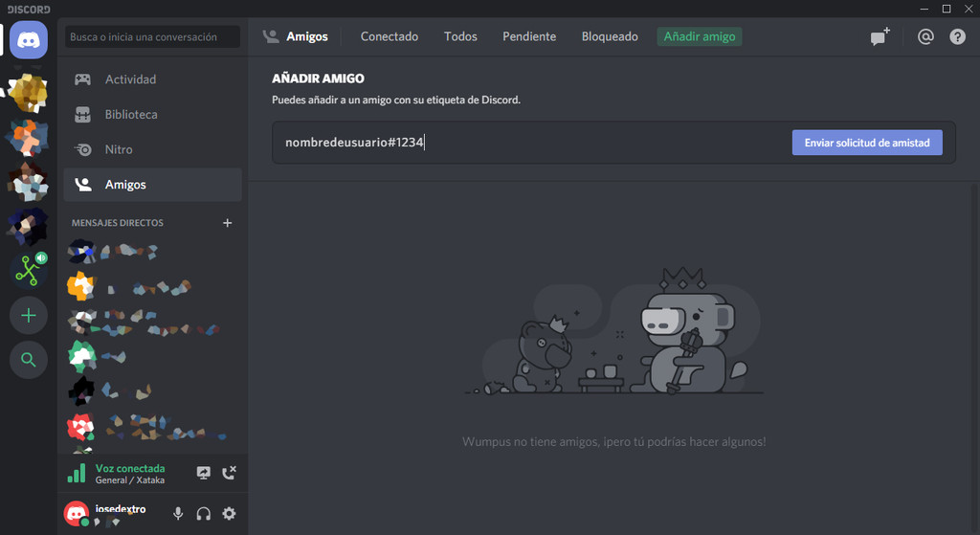Screen dimensions: 980x535
Task: Click the AÑADIR AMIGO heading
Action: coord(318,78)
